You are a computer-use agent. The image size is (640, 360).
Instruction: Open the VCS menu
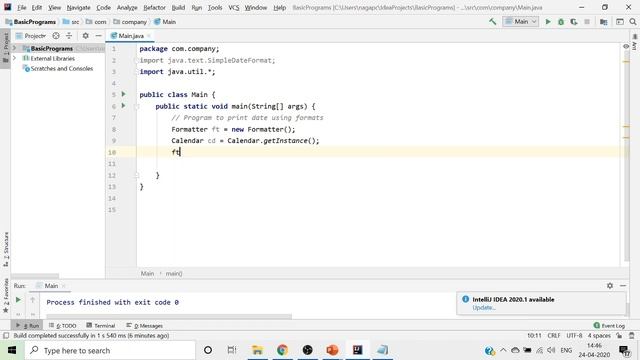click(233, 7)
